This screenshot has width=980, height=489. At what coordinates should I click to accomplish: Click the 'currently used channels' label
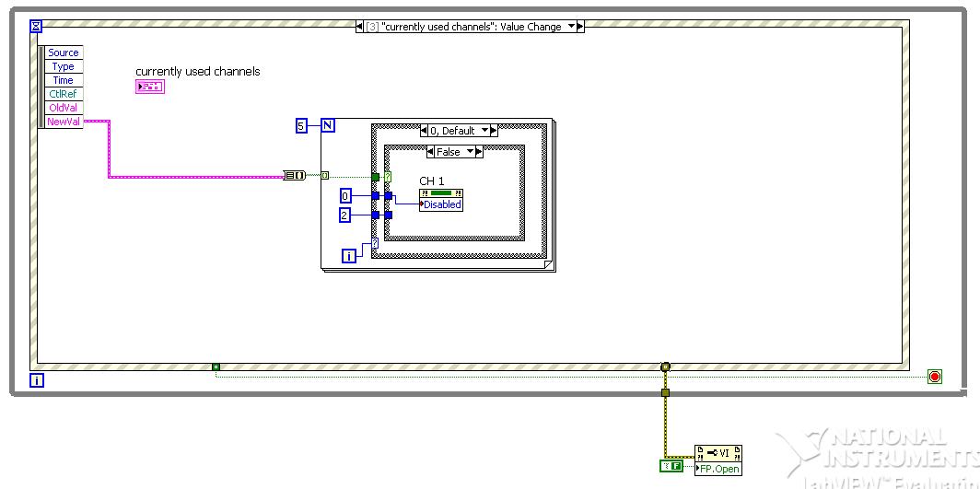click(197, 71)
